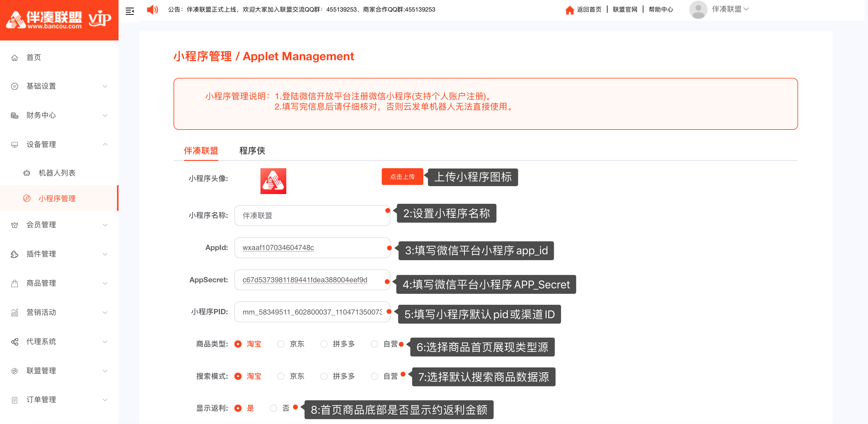Select 拼多多 for 搜索模式
Screen dimensions: 868x424
(324, 376)
